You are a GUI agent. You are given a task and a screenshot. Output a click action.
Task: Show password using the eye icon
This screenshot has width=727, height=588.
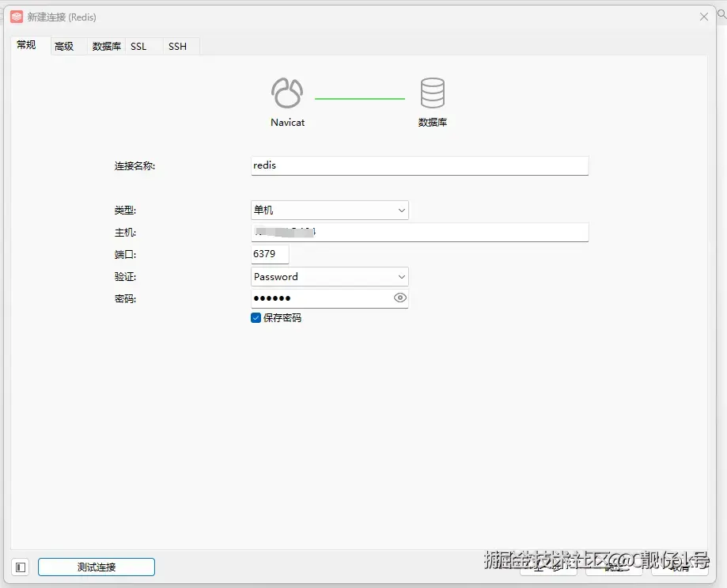(400, 298)
